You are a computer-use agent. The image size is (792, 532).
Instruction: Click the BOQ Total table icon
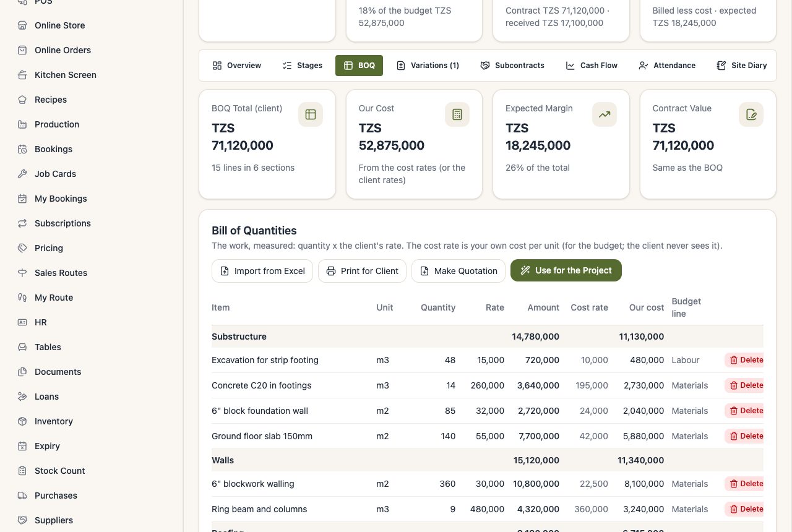(311, 114)
